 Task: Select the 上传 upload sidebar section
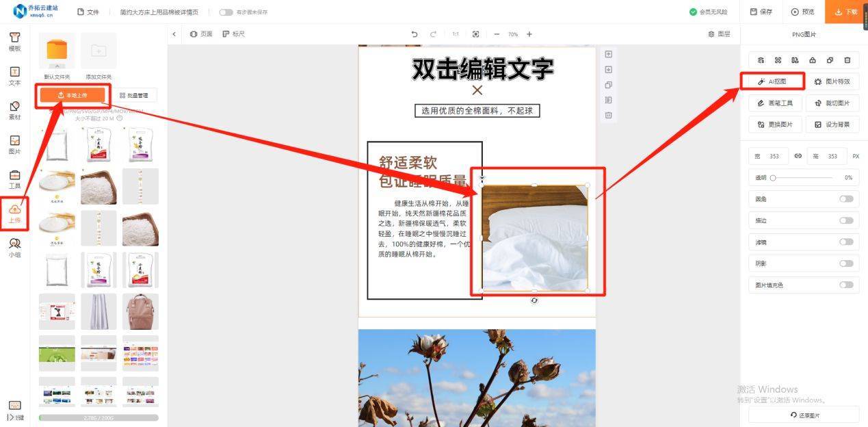click(14, 213)
